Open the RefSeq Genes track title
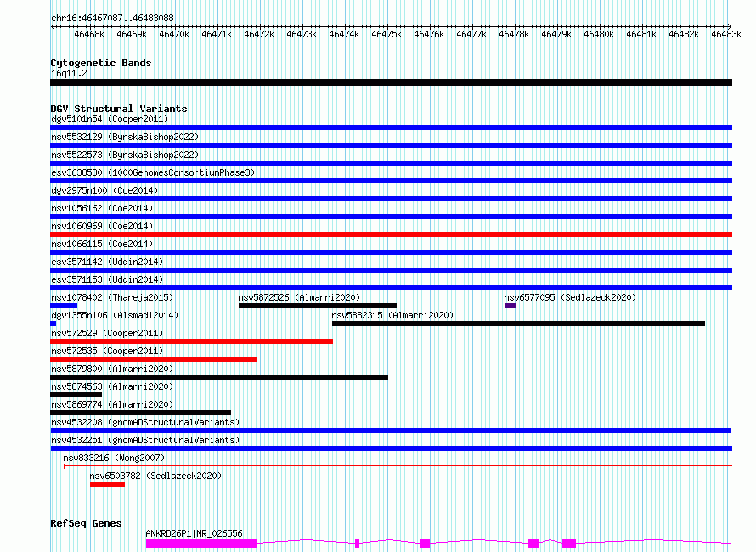Viewport: 756px width, 552px height. [86, 524]
